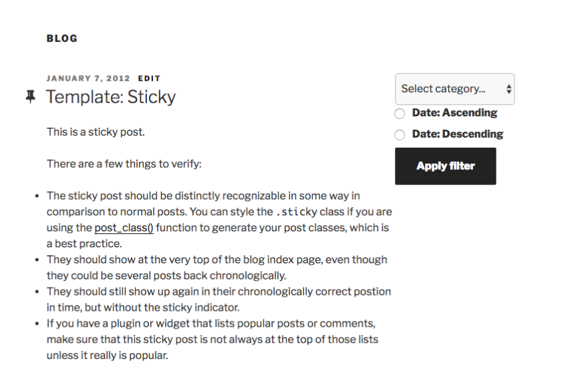588x377 pixels.
Task: Click the 'Date: Descending' label text
Action: pyautogui.click(x=457, y=134)
